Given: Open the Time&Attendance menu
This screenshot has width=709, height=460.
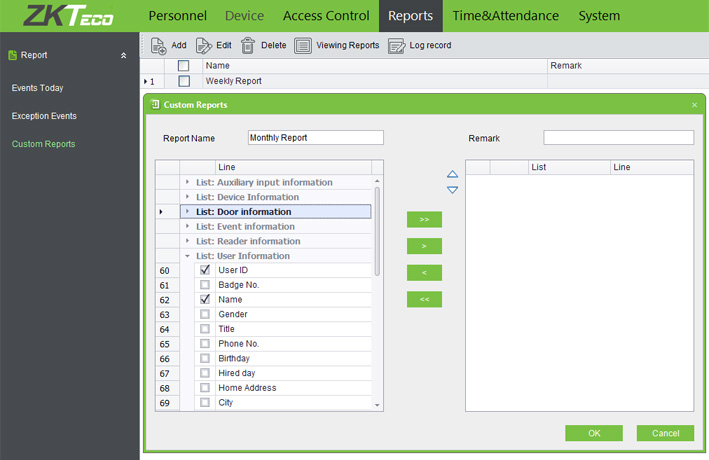Looking at the screenshot, I should point(506,16).
